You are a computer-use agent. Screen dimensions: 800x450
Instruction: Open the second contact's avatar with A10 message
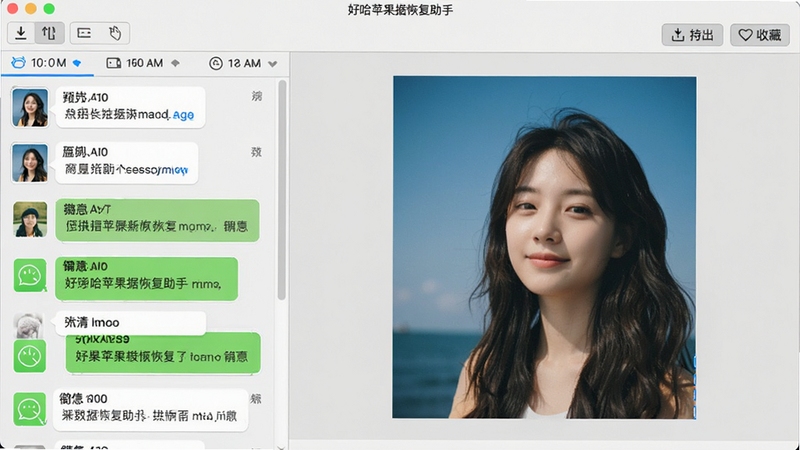[x=30, y=163]
